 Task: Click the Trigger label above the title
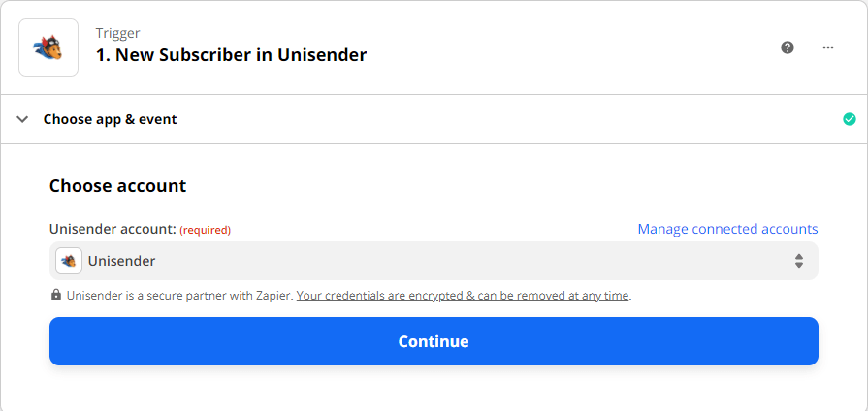tap(118, 33)
